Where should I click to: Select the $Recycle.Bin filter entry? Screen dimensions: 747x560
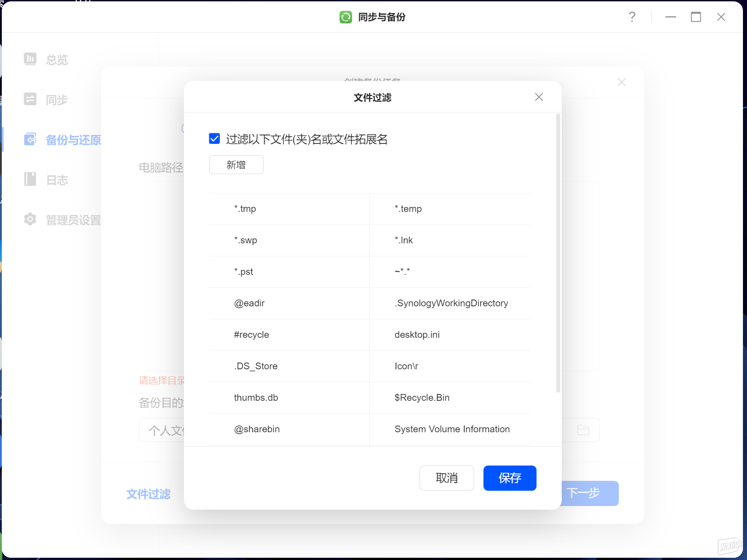point(450,398)
